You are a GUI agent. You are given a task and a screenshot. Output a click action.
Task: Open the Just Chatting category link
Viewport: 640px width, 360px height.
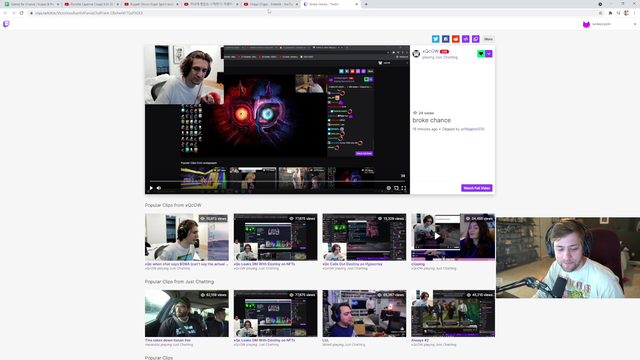click(447, 58)
